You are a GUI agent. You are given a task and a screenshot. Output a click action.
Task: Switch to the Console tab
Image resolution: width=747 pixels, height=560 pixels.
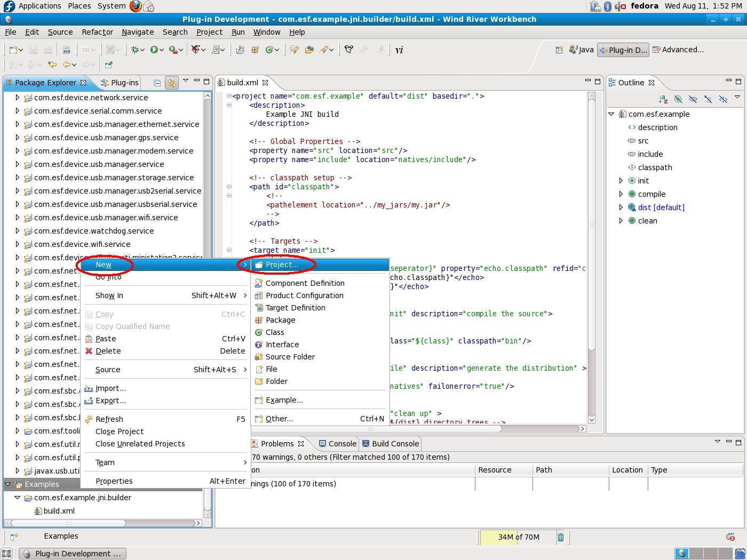337,444
